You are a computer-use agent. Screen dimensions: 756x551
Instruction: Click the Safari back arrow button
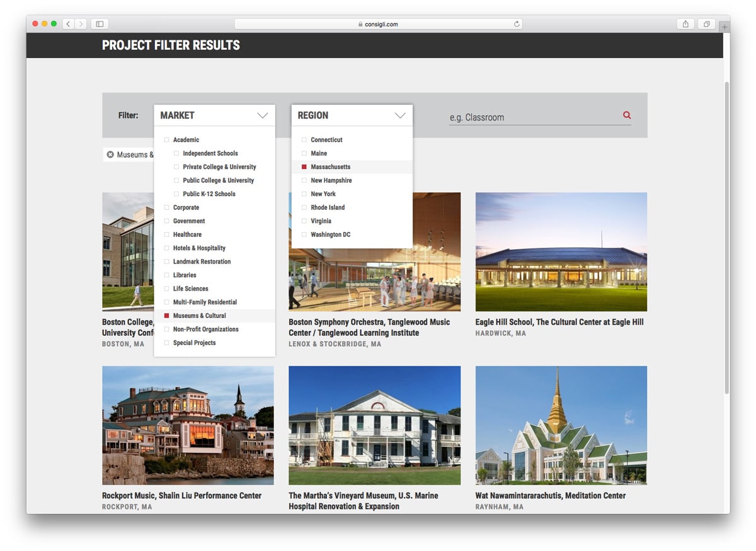coord(69,24)
